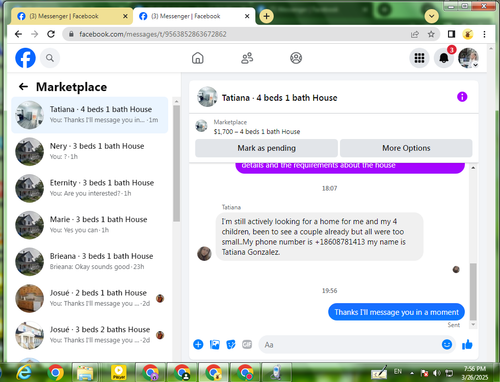Click the EN language indicator
Viewport: 500px width, 382px height.
[398, 371]
